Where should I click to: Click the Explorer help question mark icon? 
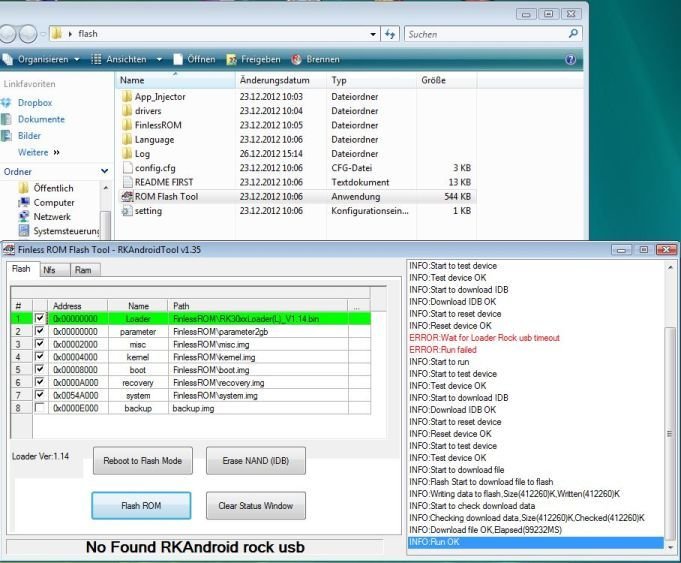(x=571, y=60)
